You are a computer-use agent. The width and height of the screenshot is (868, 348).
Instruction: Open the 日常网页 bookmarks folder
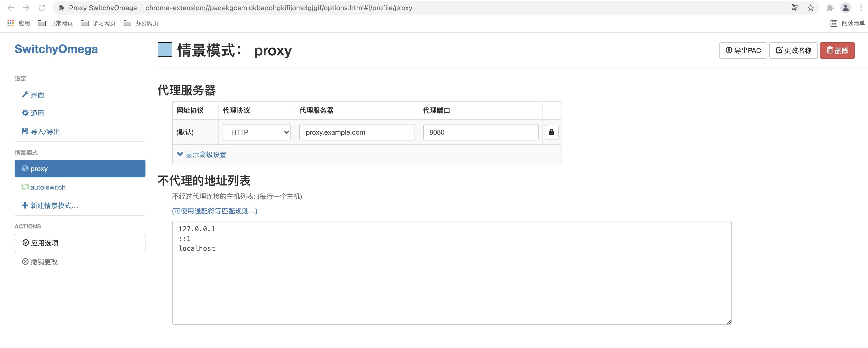click(56, 23)
